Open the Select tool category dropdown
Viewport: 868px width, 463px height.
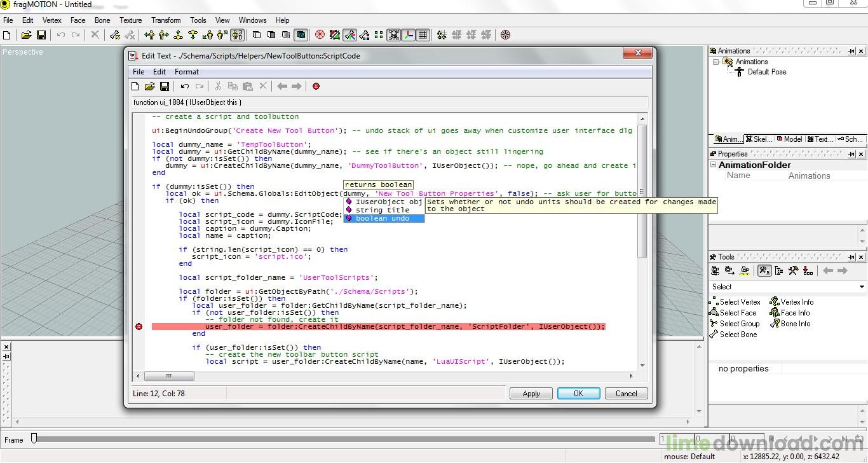(861, 287)
